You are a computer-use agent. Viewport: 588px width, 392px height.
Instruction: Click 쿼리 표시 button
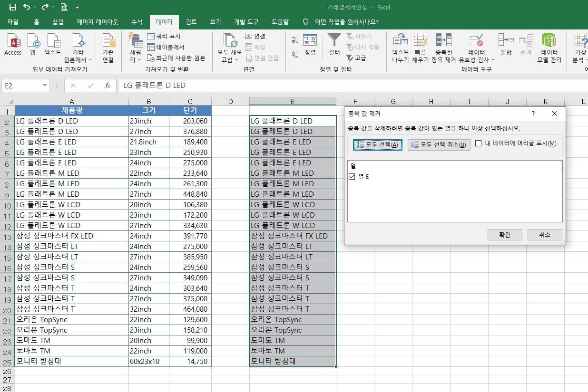pos(164,36)
